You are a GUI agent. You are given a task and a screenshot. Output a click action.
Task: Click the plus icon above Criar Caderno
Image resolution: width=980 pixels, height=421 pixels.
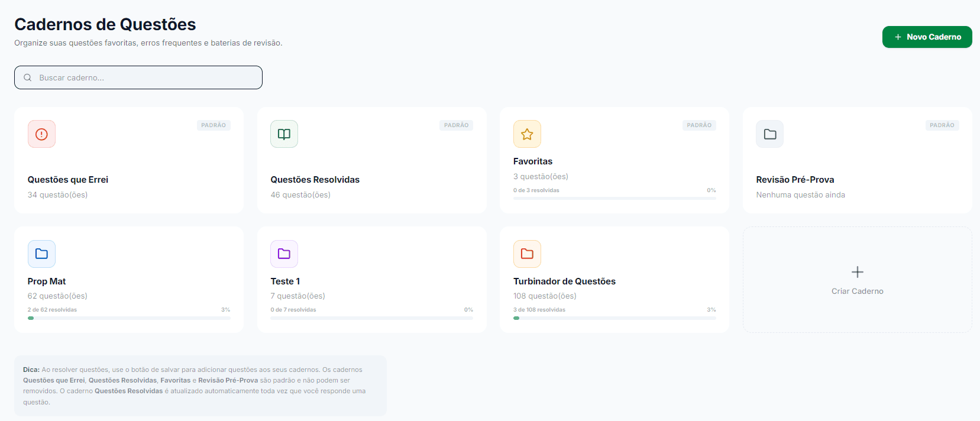(857, 272)
